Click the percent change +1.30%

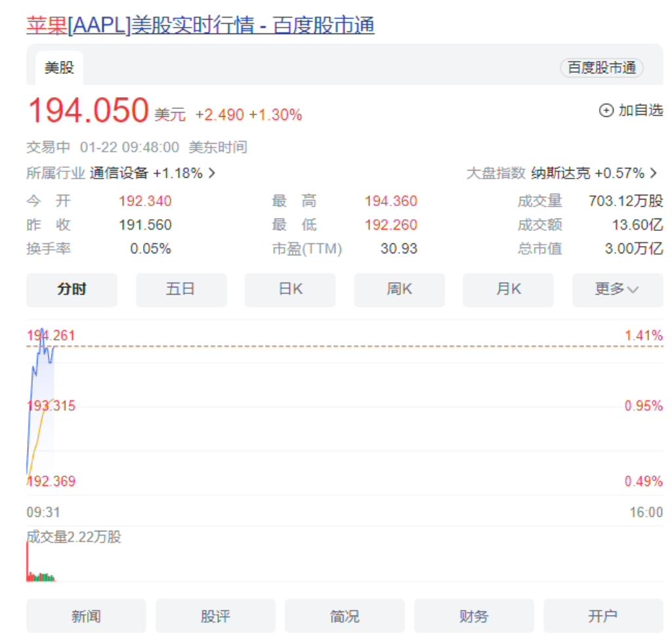pos(275,115)
